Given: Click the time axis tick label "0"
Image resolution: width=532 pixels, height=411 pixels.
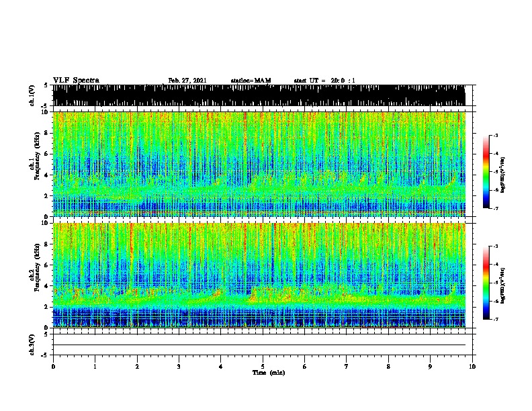Looking at the screenshot, I should click(53, 367).
